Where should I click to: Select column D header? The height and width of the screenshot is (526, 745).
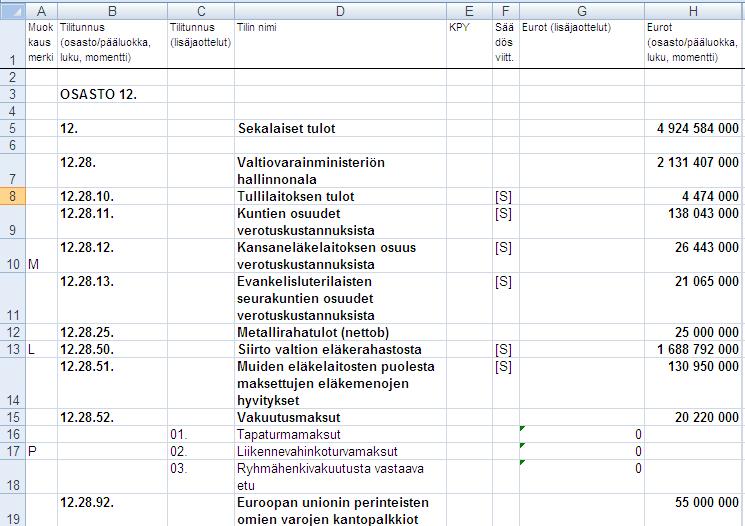point(340,11)
